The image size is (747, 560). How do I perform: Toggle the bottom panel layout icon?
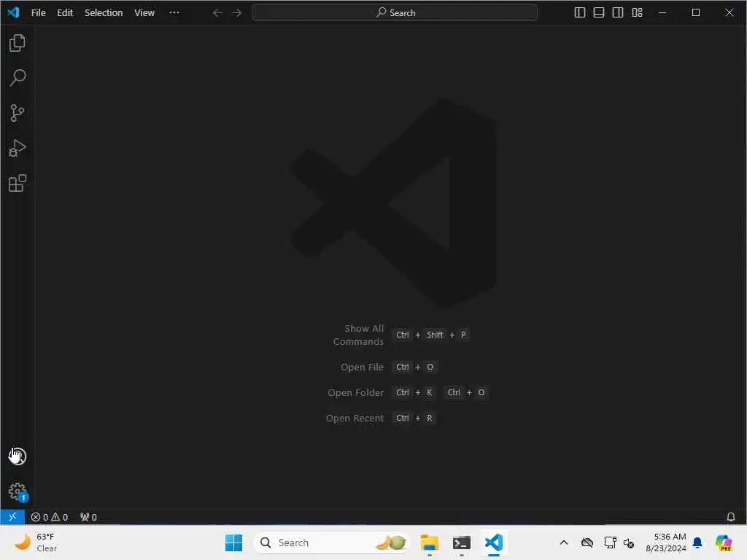[x=598, y=13]
